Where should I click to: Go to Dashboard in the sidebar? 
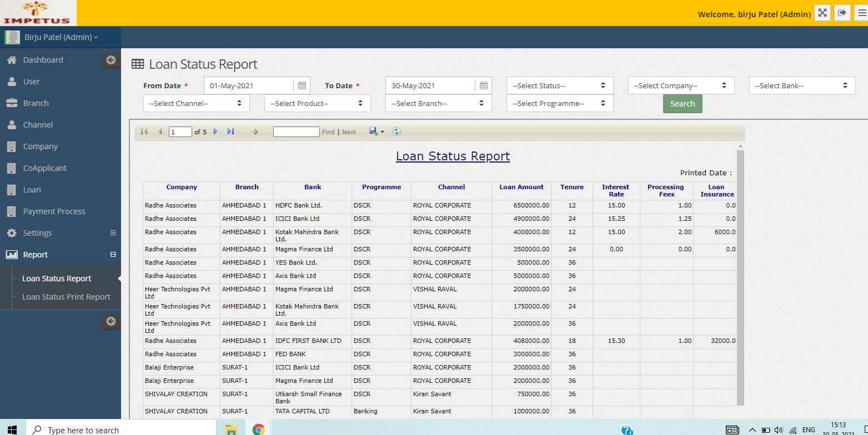[43, 60]
